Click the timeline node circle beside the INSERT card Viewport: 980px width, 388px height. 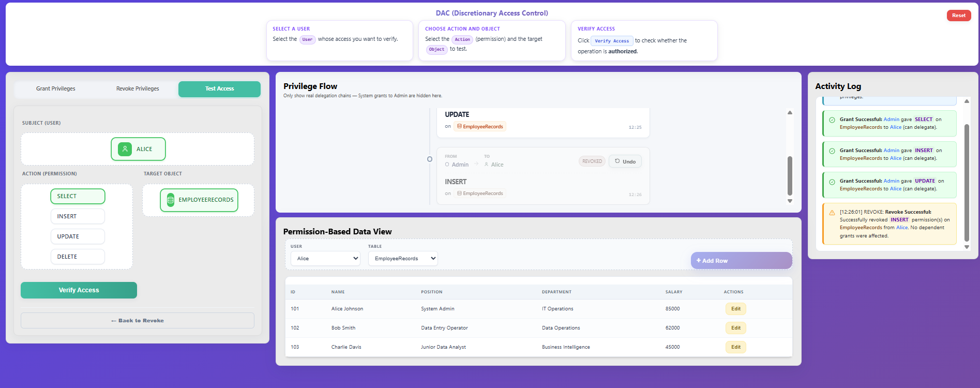pos(430,159)
